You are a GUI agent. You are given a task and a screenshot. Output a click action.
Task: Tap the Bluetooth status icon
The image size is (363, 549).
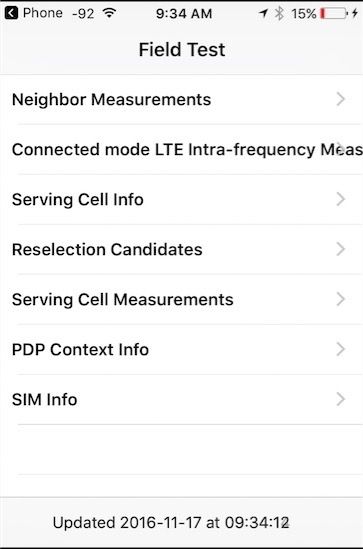(x=279, y=13)
